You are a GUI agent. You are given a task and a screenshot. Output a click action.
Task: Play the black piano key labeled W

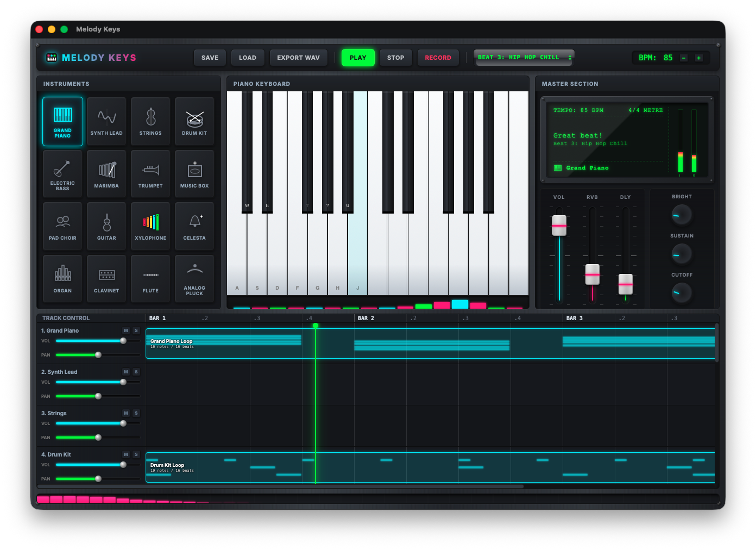(x=247, y=152)
